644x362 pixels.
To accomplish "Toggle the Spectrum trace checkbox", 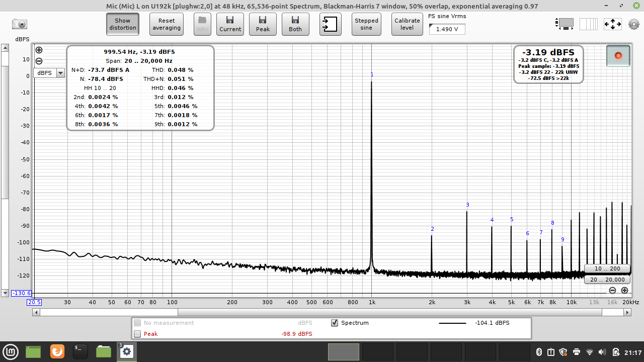I will (x=335, y=323).
